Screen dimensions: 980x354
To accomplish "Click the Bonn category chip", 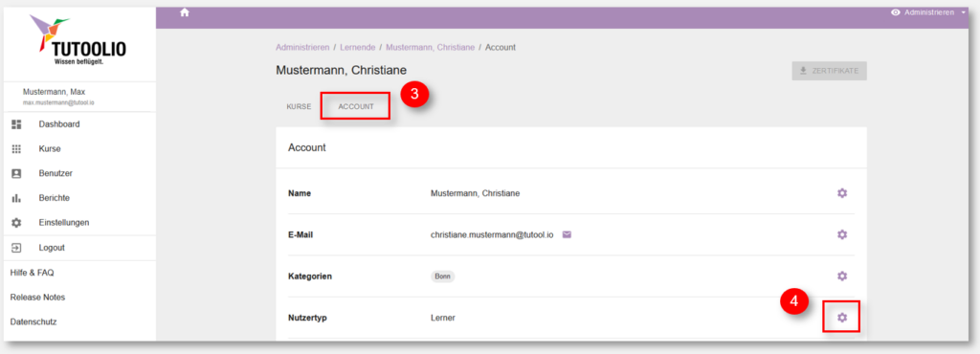I will 442,277.
